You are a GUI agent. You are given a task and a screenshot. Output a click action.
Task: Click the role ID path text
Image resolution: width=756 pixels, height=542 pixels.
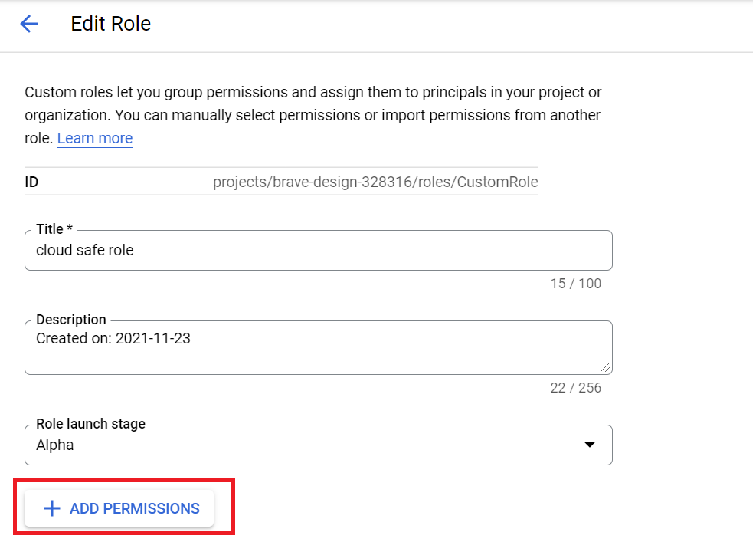click(375, 182)
